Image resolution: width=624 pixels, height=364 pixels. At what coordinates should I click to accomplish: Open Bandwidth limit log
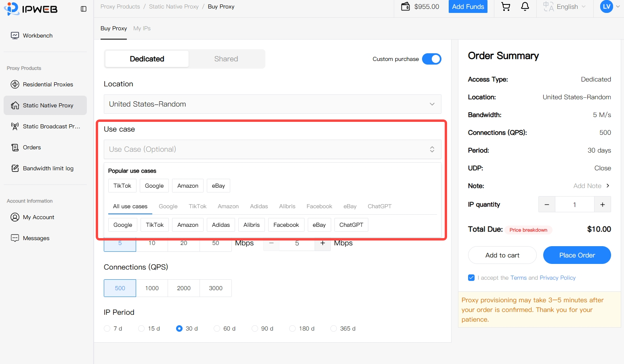tap(45, 168)
